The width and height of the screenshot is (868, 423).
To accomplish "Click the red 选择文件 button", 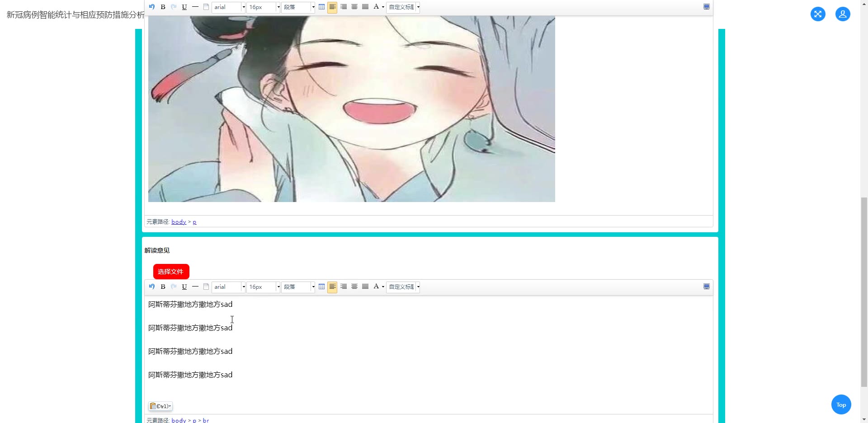I will [171, 272].
